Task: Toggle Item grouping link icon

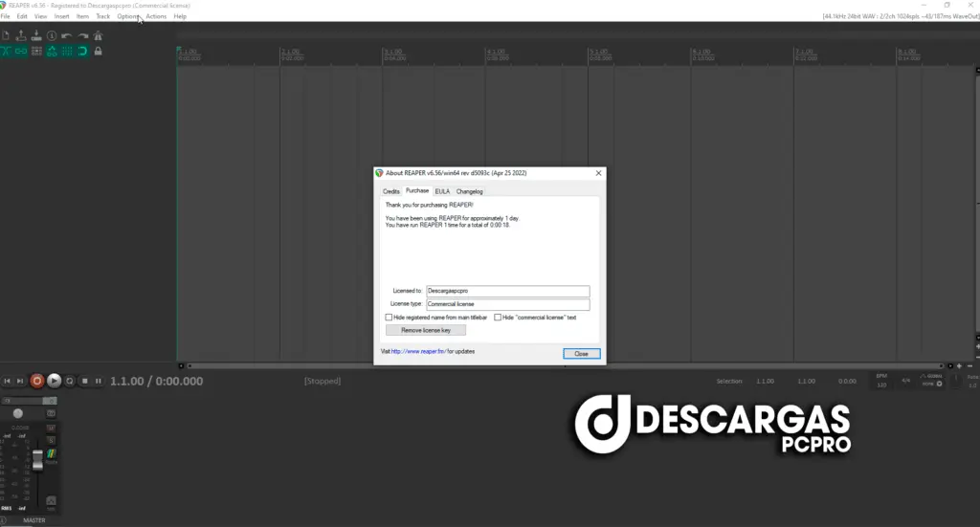Action: (21, 52)
